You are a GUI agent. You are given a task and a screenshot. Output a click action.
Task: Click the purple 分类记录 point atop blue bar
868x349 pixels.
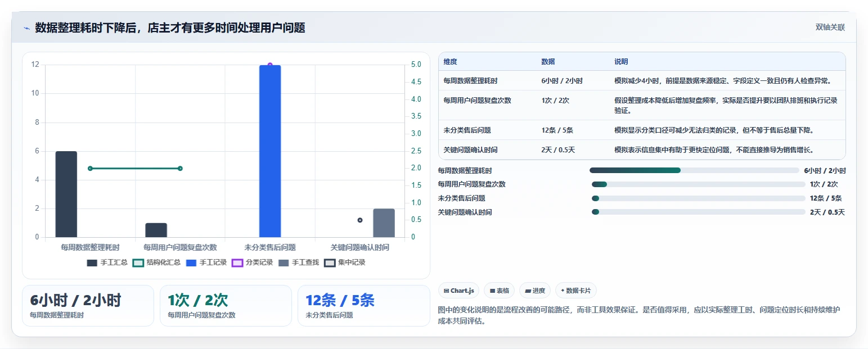[x=270, y=65]
